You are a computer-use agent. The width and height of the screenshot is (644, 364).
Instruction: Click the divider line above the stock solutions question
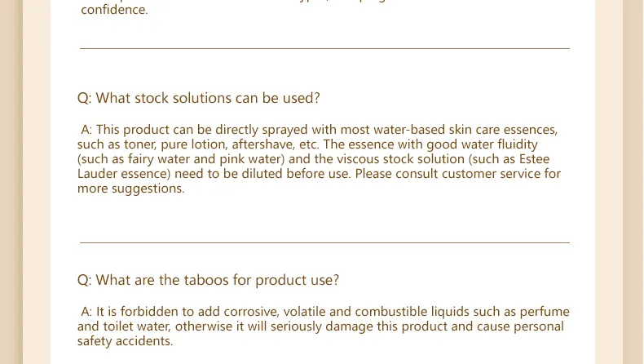(324, 48)
